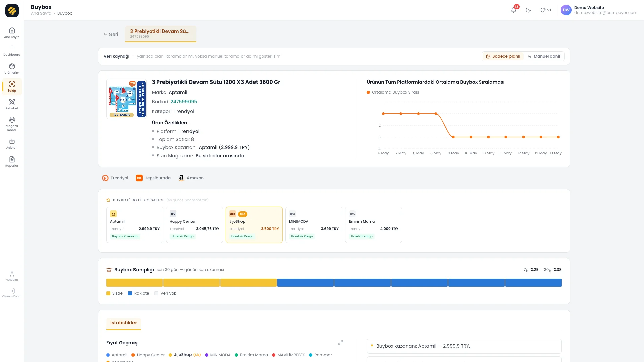Expand the Fiyat Geçmişi chart

(x=341, y=343)
